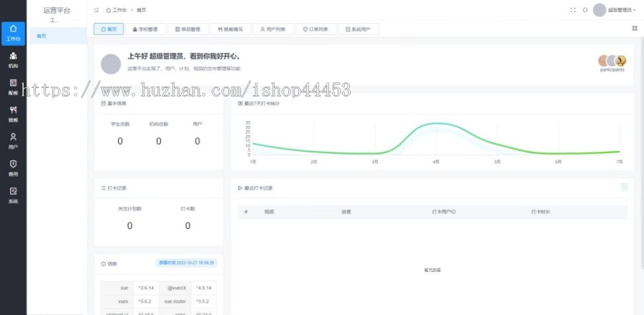644x315 pixels.
Task: Open the 费用 shield sidebar section
Action: (x=13, y=168)
